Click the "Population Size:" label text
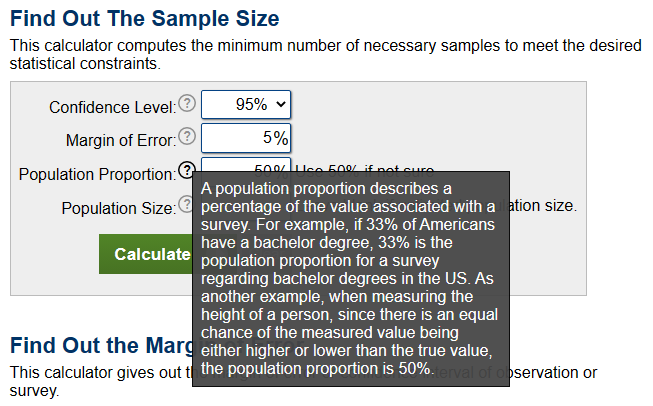Image resolution: width=653 pixels, height=406 pixels. point(118,208)
